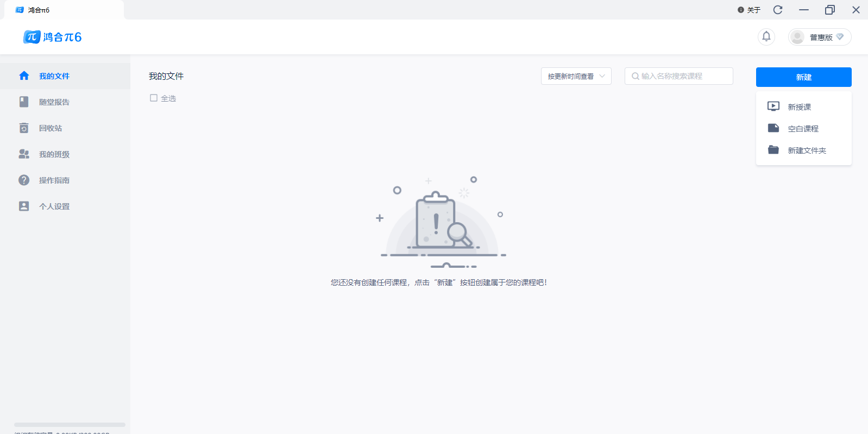Click the 关于 info button
The width and height of the screenshot is (868, 434).
click(749, 10)
